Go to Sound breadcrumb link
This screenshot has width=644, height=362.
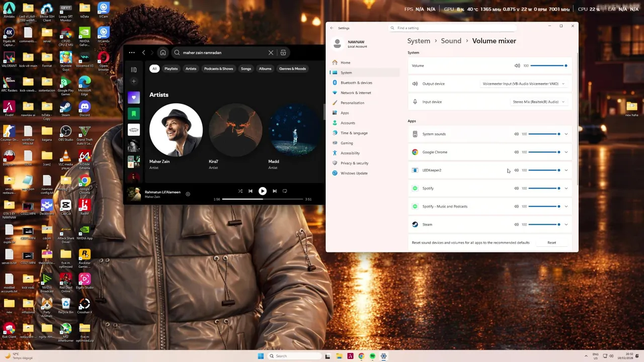point(451,41)
